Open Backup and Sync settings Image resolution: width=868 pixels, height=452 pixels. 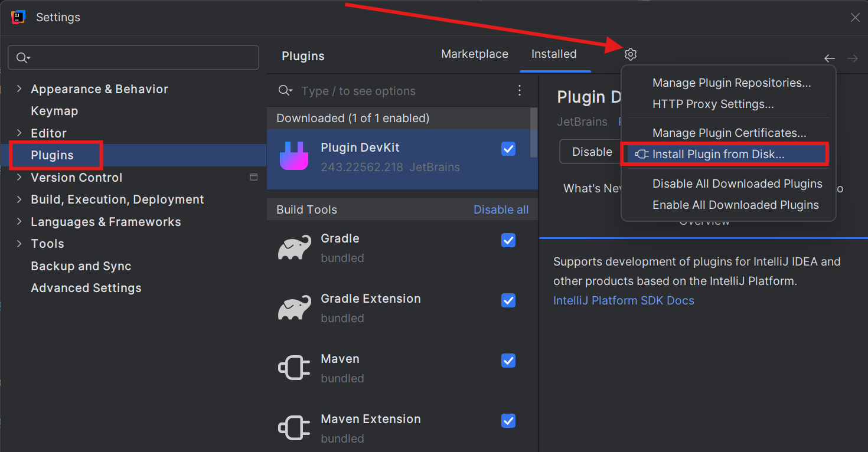(81, 266)
